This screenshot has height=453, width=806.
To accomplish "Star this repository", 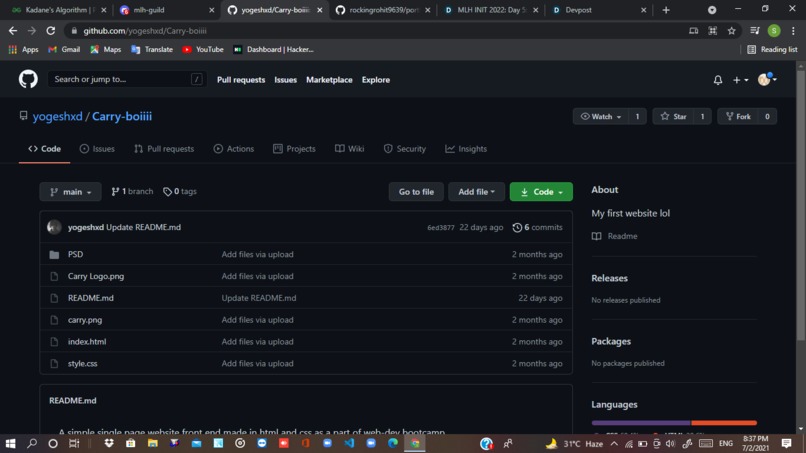I will coord(673,117).
